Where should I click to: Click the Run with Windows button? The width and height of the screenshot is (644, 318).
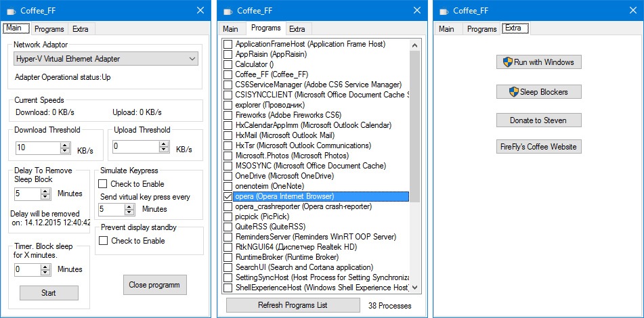[x=539, y=62]
